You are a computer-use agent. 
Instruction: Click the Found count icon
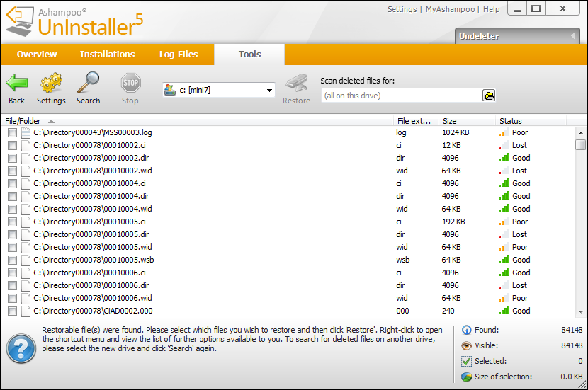[x=466, y=330]
